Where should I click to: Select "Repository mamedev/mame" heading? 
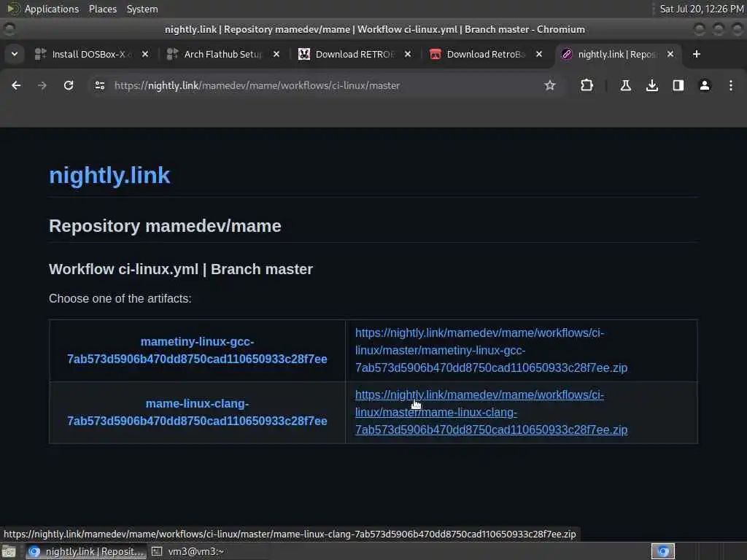(165, 226)
